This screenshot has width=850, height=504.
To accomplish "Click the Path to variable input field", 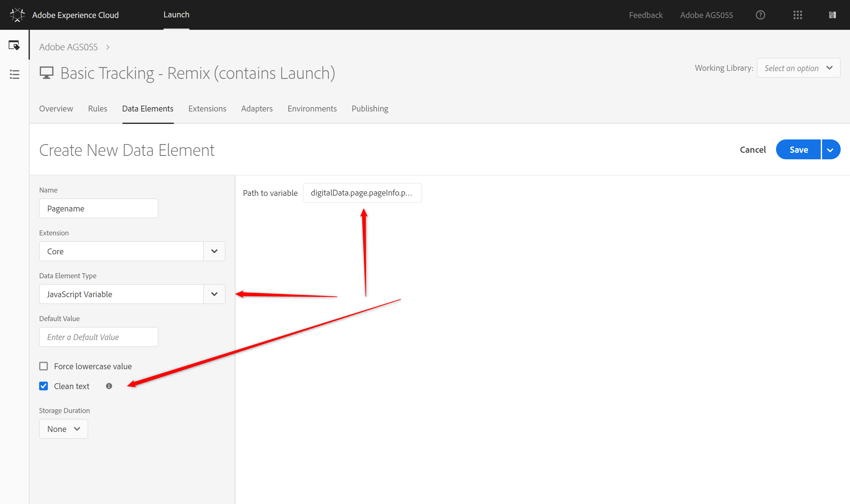I will click(362, 193).
